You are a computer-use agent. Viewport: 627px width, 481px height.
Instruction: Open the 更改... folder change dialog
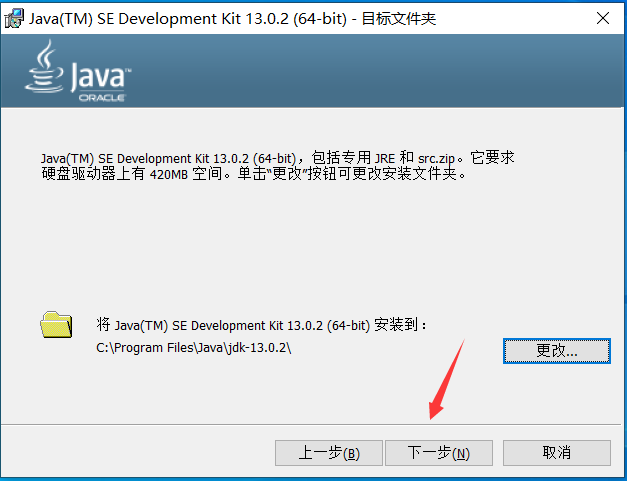coord(557,351)
